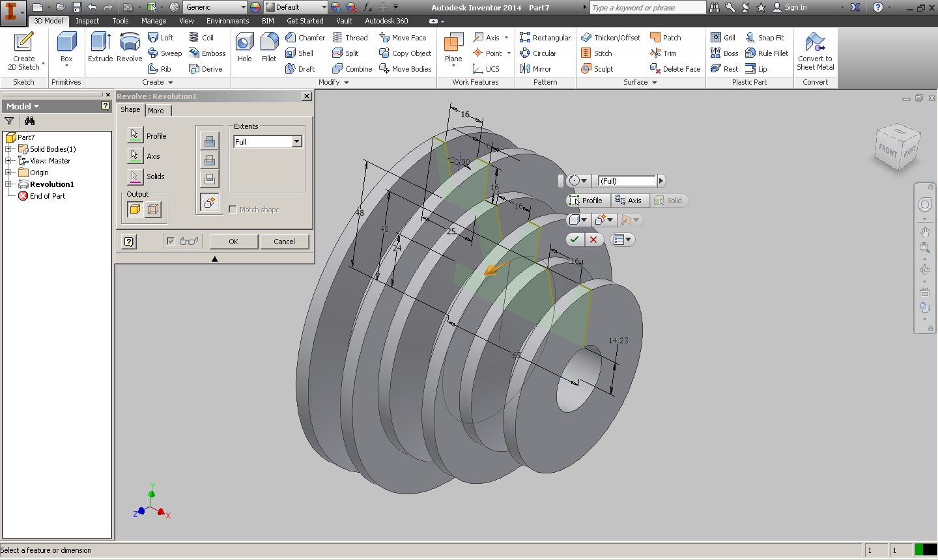The width and height of the screenshot is (938, 560).
Task: Click Axis on the mini-toolbar
Action: tap(629, 201)
